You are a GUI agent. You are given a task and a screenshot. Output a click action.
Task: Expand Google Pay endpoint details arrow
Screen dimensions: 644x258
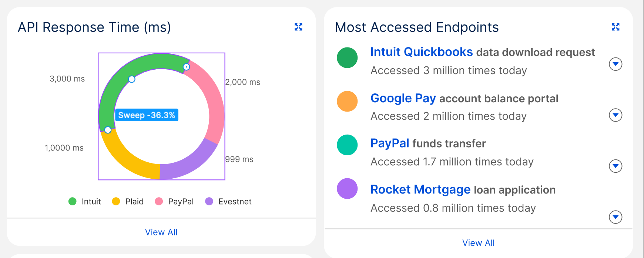tap(616, 115)
